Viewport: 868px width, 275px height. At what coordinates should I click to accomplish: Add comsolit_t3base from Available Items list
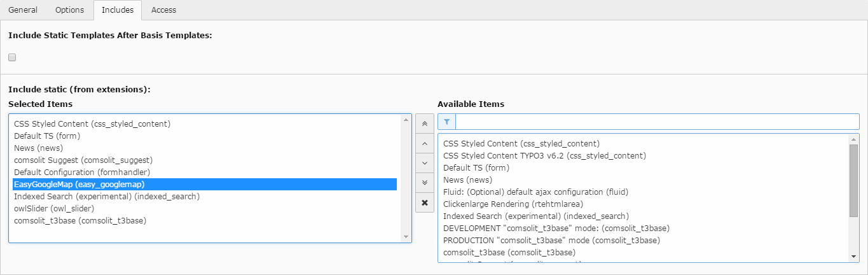point(645,252)
